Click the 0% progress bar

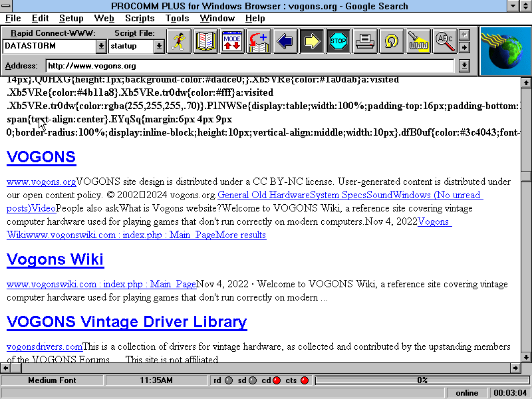click(422, 380)
